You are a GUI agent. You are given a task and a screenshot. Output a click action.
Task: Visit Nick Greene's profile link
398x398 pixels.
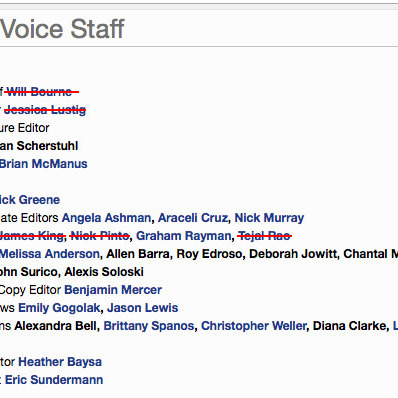(x=30, y=200)
